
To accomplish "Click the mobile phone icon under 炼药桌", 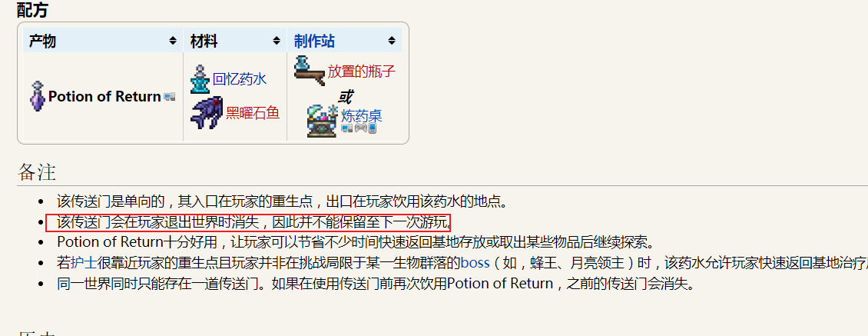I will (x=373, y=128).
